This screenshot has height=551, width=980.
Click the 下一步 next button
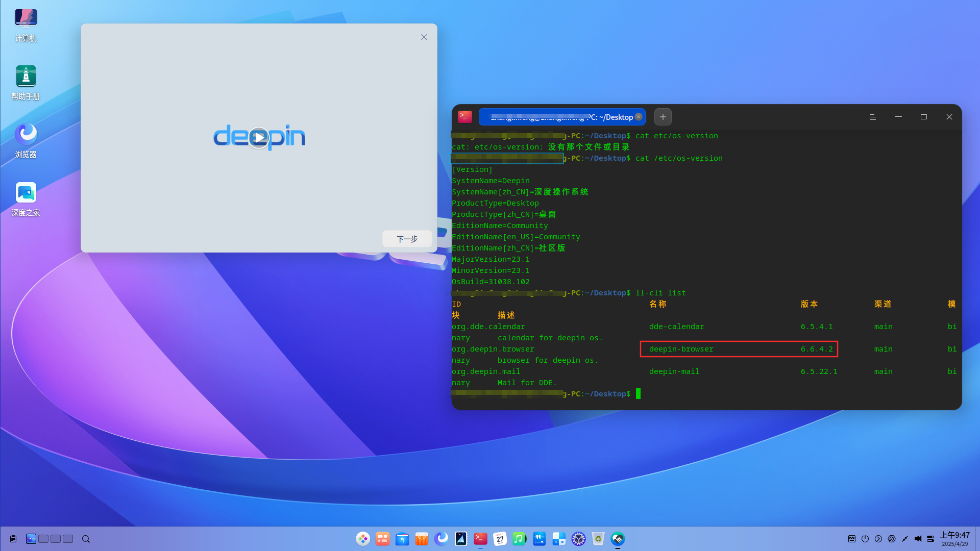407,239
